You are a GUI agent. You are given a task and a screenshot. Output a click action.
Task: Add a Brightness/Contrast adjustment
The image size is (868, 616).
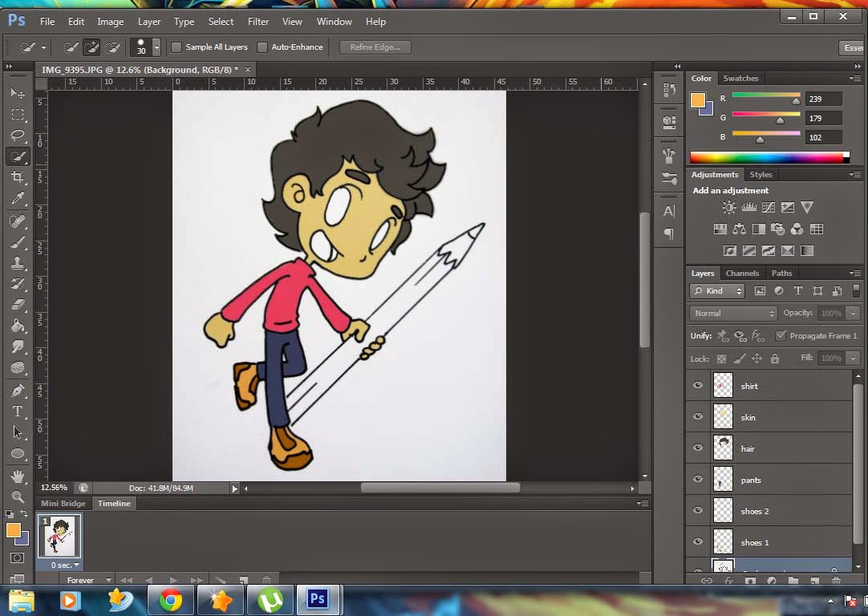tap(729, 208)
